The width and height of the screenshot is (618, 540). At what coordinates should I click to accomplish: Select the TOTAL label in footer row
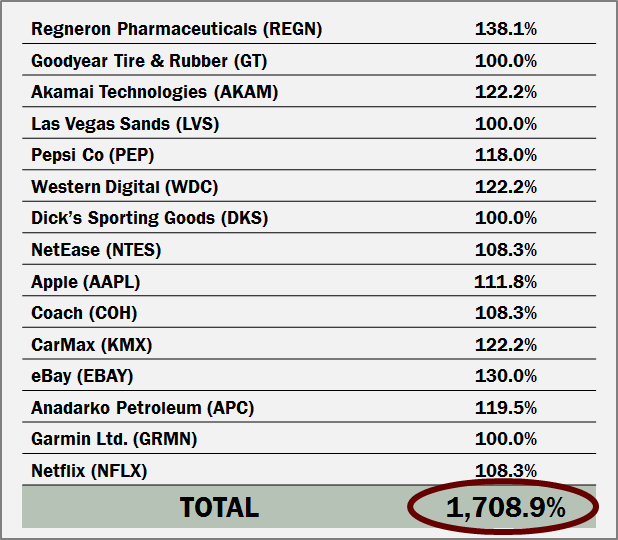pos(219,507)
